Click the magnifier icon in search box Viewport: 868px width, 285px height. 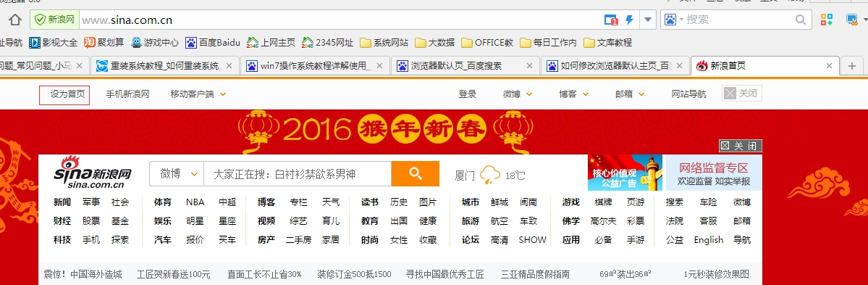[801, 20]
